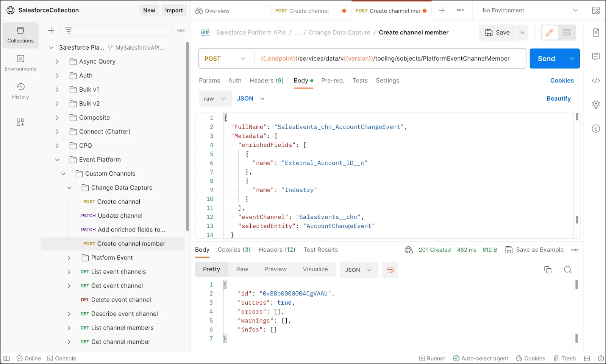This screenshot has width=606, height=364.
Task: Expand the Composite folder
Action: [x=57, y=117]
